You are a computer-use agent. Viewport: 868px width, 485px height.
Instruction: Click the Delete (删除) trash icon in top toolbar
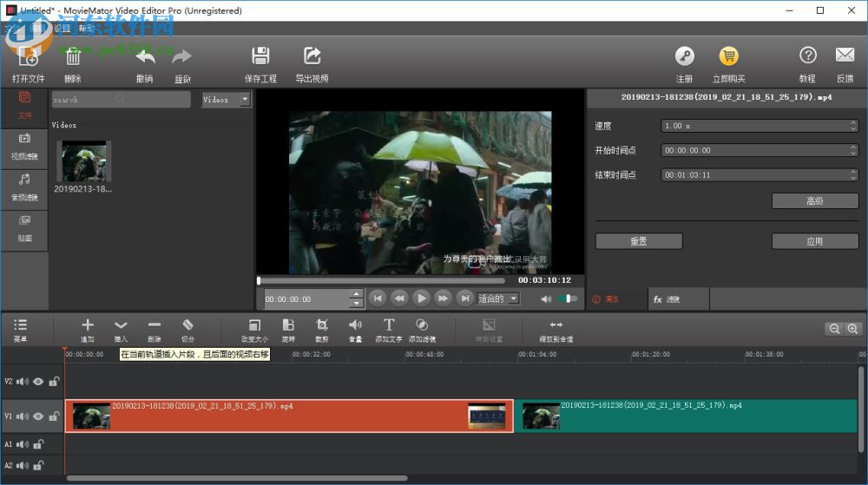point(73,57)
